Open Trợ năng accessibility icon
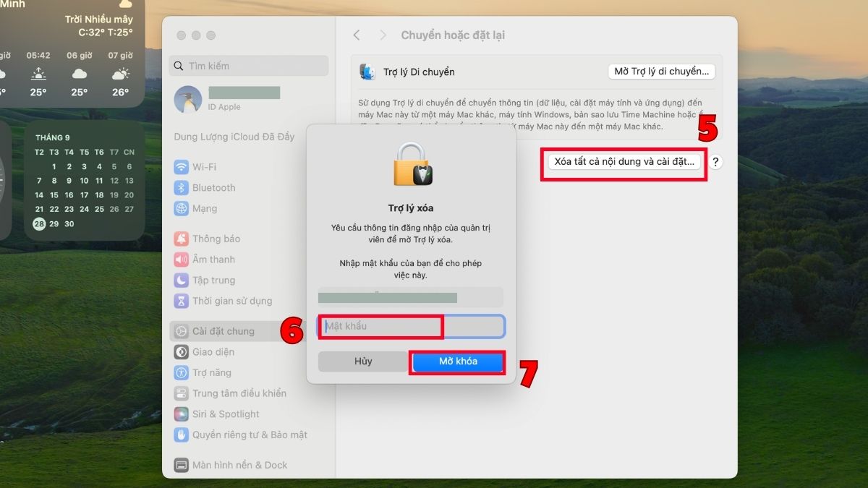 coord(181,372)
